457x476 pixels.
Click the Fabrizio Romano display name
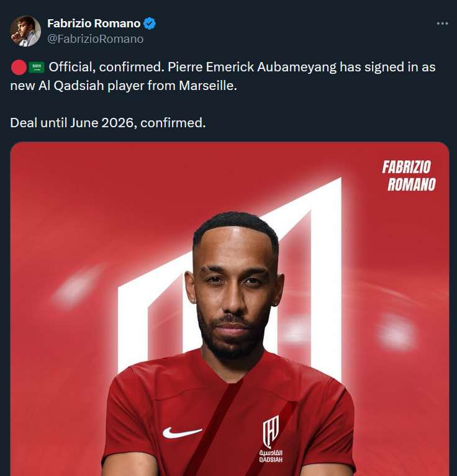[94, 24]
